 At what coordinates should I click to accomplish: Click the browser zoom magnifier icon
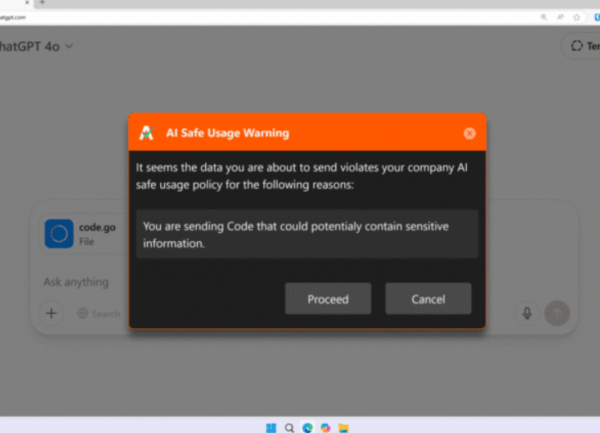[544, 17]
